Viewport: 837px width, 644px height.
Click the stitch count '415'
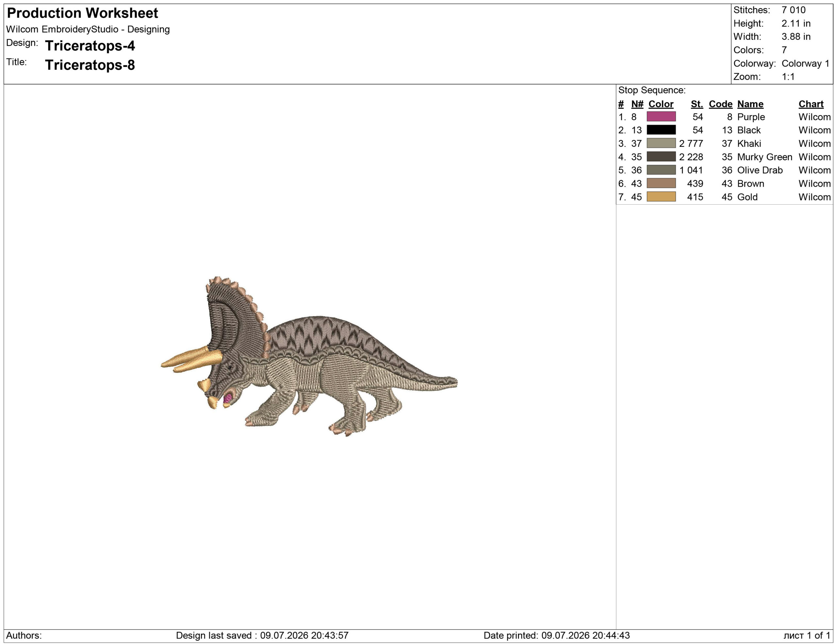point(695,197)
